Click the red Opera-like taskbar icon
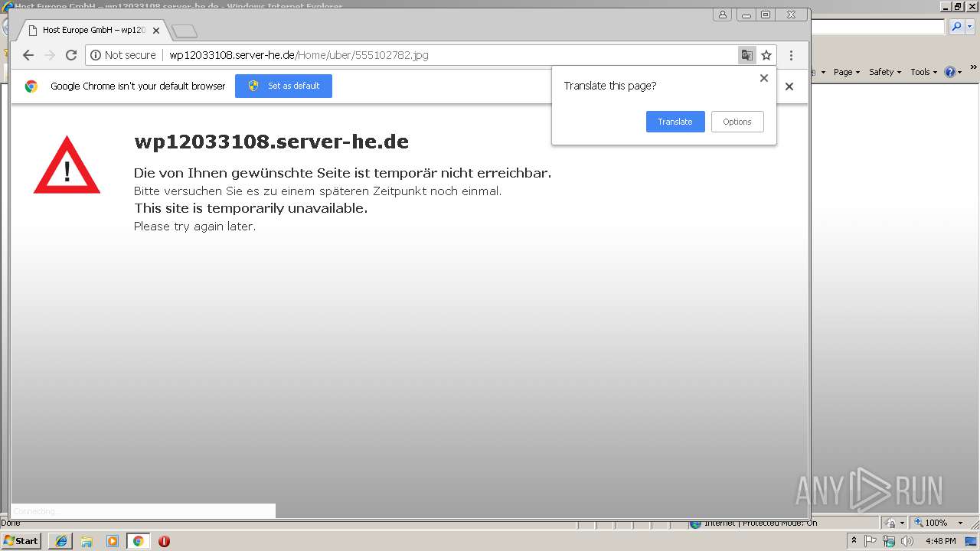Screen dimensions: 980x551 pos(164,541)
